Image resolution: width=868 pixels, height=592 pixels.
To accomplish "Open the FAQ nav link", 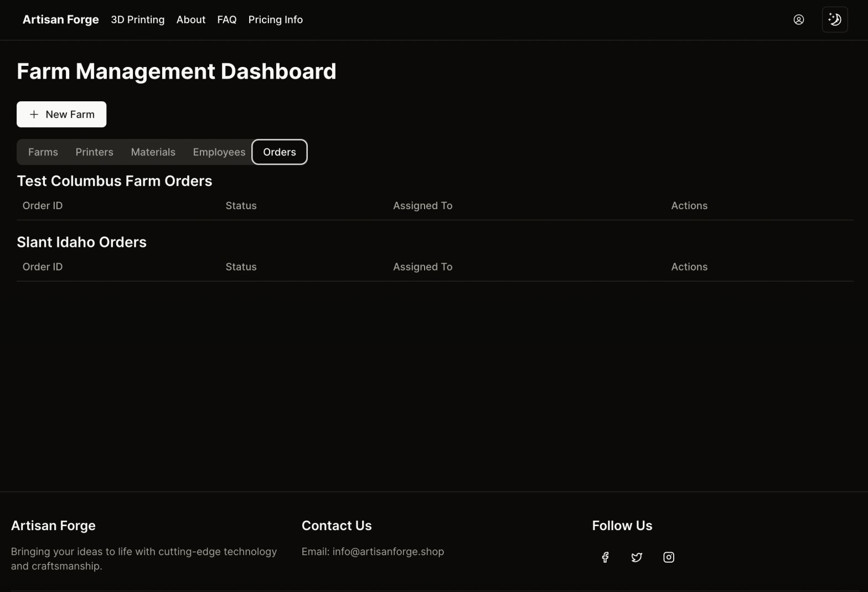I will click(227, 20).
